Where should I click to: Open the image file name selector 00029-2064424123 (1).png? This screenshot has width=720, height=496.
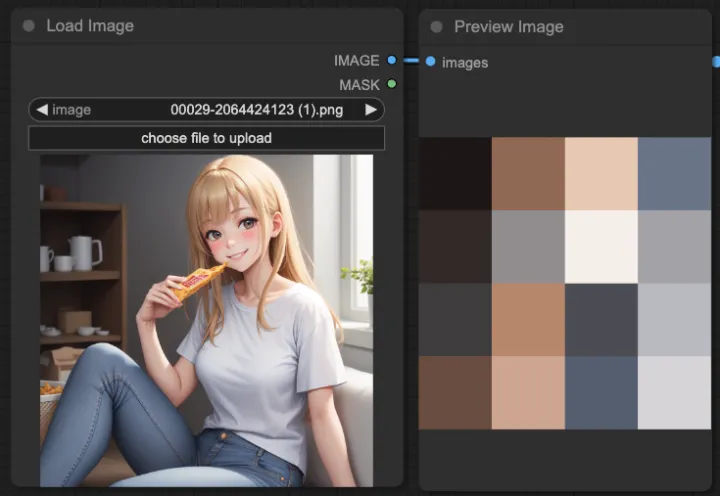pos(206,110)
